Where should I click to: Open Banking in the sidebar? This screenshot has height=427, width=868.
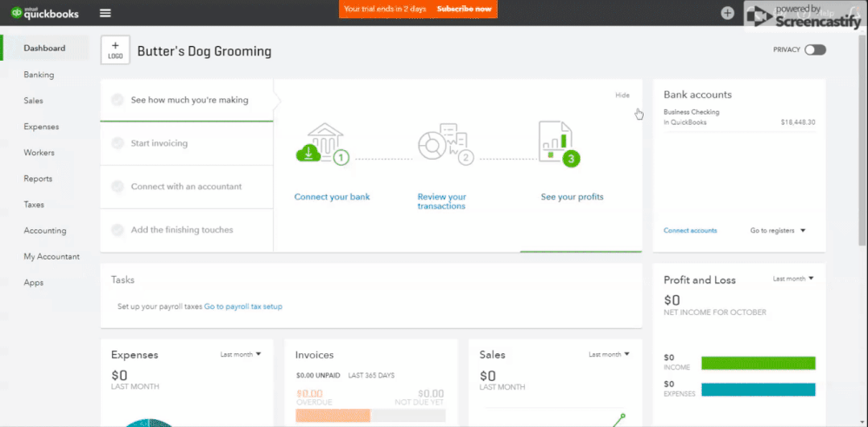[x=39, y=75]
